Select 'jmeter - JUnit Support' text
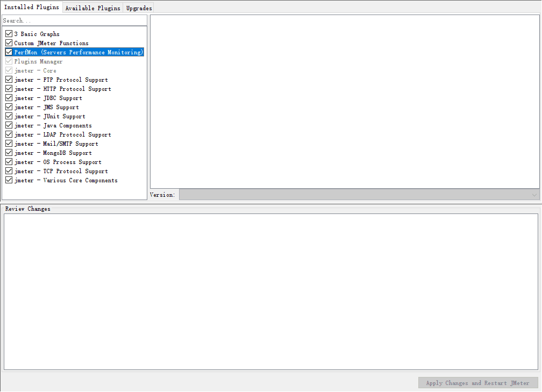 click(50, 117)
